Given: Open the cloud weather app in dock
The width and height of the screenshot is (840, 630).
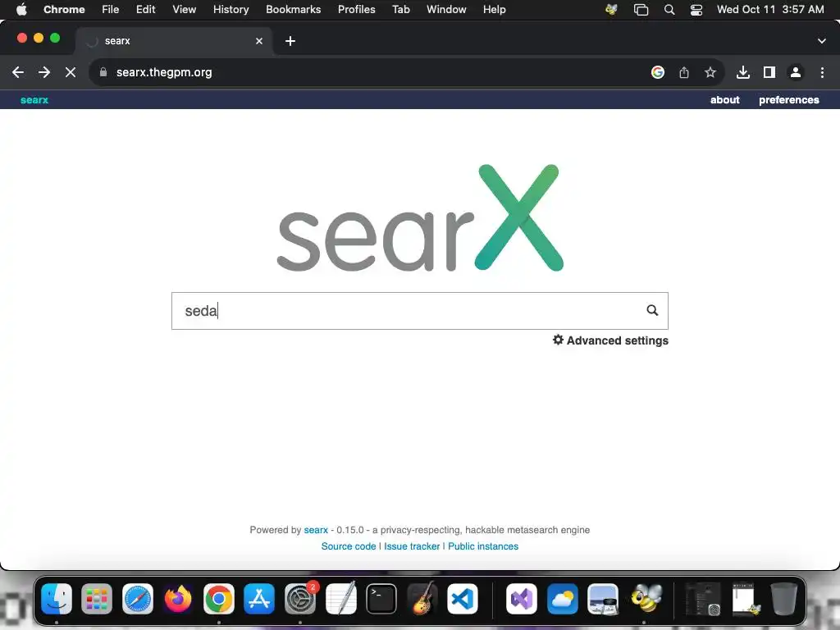Looking at the screenshot, I should click(563, 599).
